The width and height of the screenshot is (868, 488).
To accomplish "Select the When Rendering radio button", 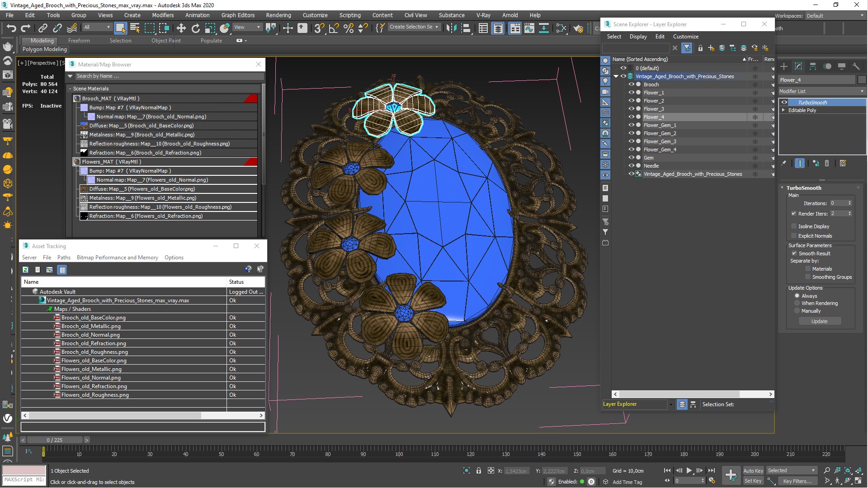I will coord(797,303).
